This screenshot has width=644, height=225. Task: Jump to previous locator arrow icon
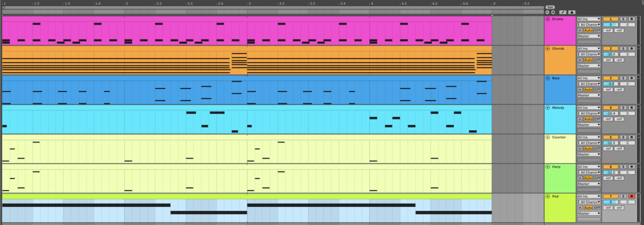pyautogui.click(x=547, y=12)
